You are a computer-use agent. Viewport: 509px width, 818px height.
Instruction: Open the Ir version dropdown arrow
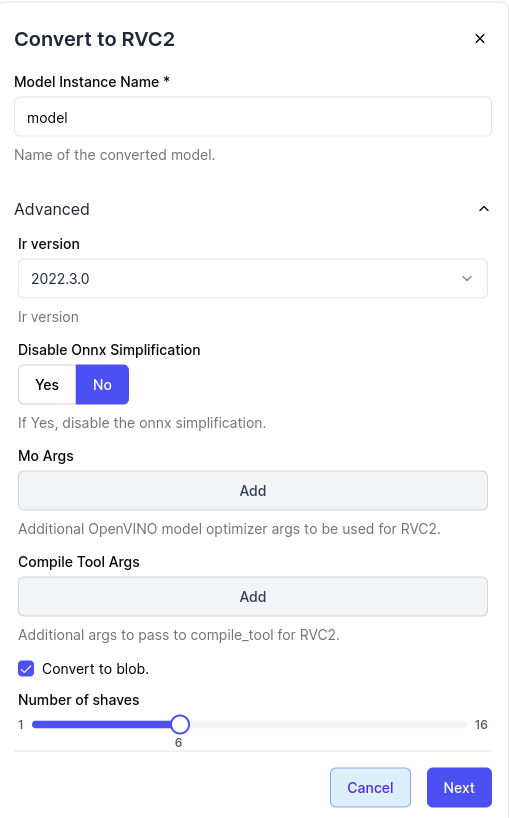pos(467,279)
